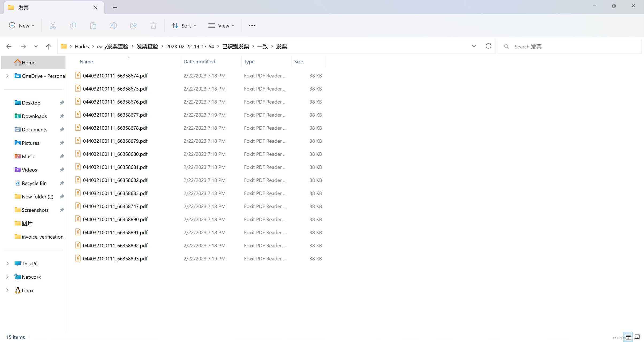Open Downloads in the sidebar
Viewport: 644px width, 342px height.
(x=34, y=116)
